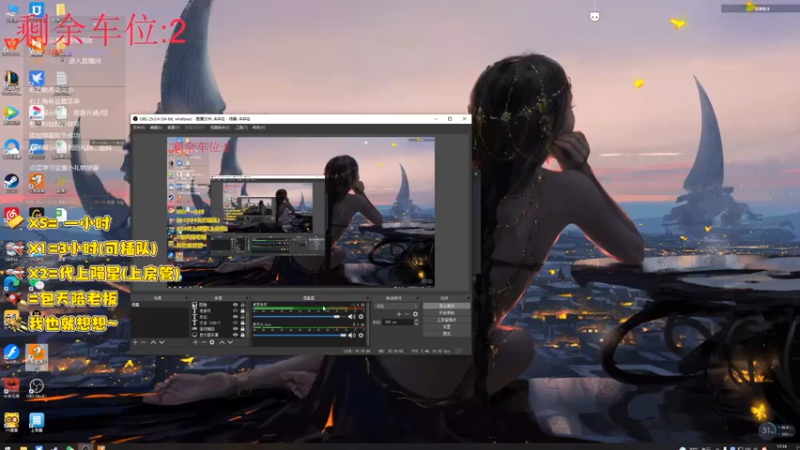
Task: Open the 文件(F) menu in OBS
Action: pos(138,128)
